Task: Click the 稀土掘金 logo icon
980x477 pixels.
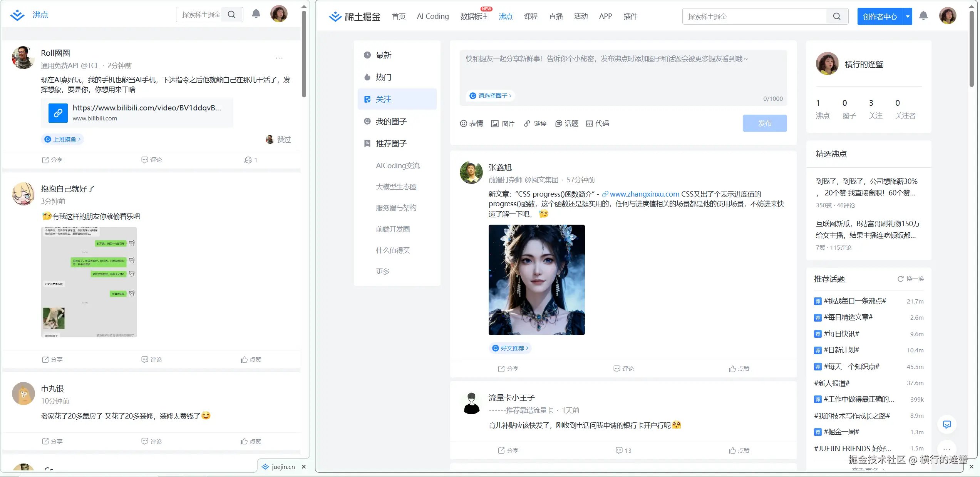Action: 335,16
